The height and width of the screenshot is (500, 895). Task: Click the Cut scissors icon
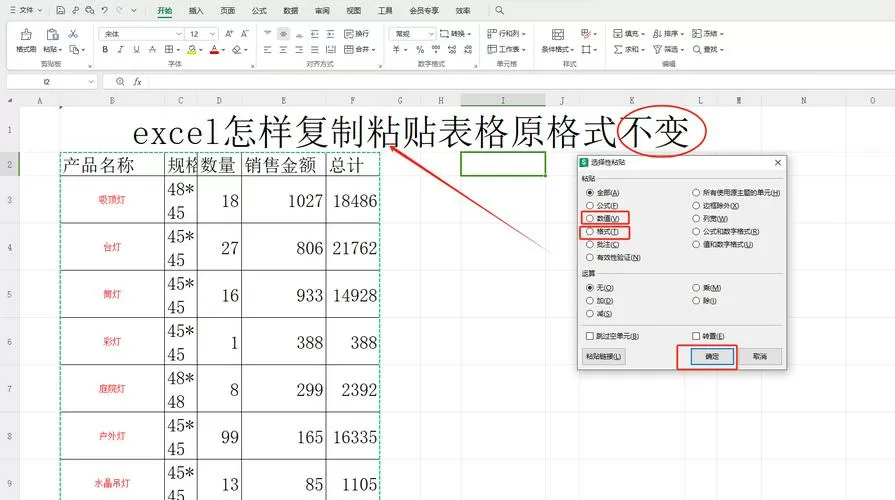73,34
